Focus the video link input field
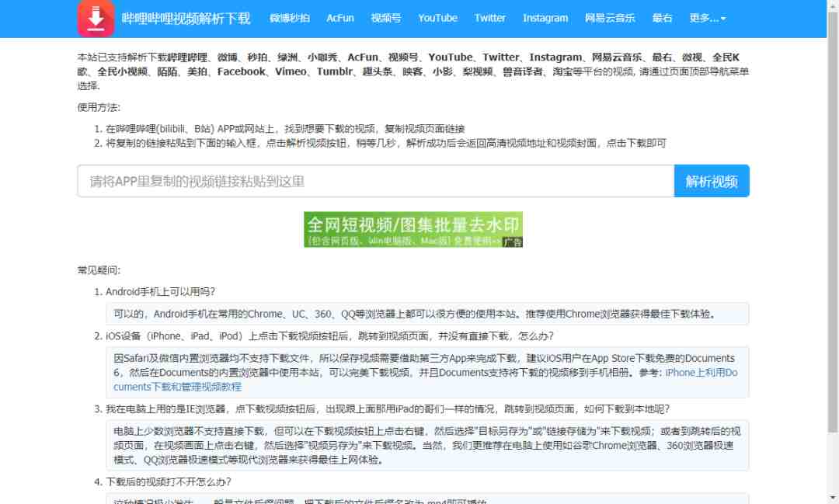This screenshot has width=839, height=504. point(376,181)
